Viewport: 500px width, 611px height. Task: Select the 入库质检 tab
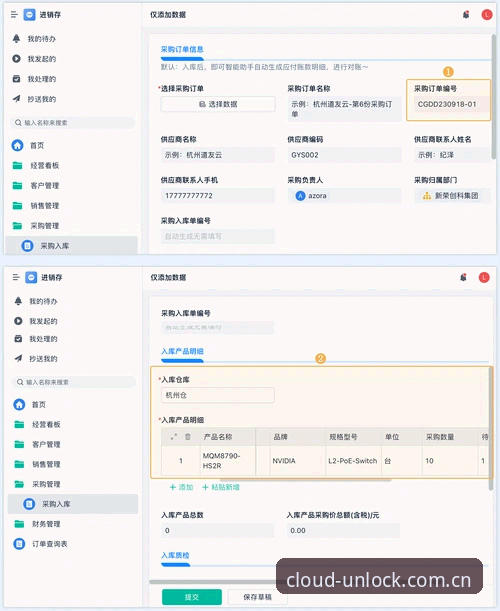[x=175, y=555]
